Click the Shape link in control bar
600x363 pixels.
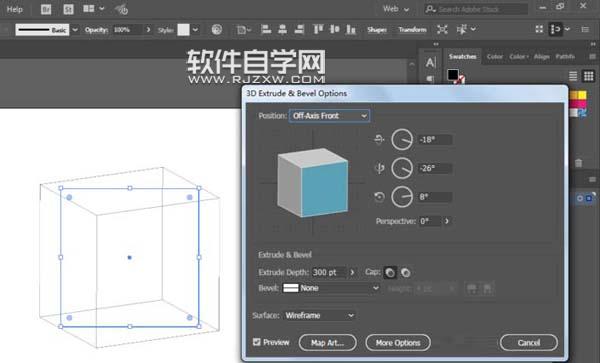coord(377,29)
